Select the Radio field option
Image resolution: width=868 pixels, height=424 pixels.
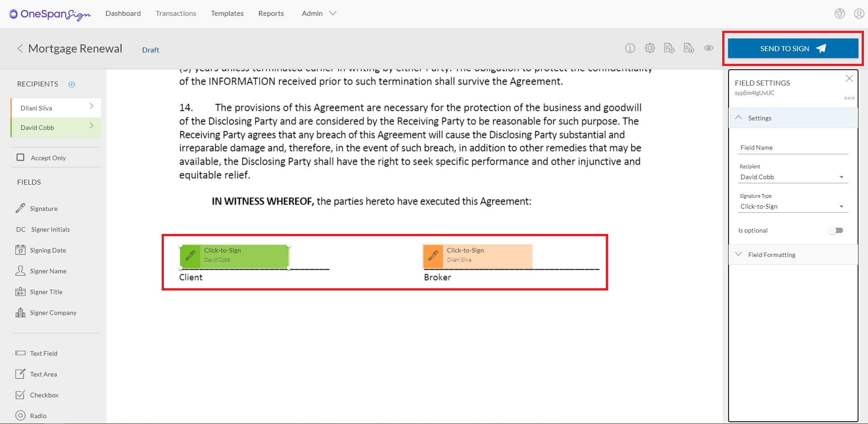[38, 416]
